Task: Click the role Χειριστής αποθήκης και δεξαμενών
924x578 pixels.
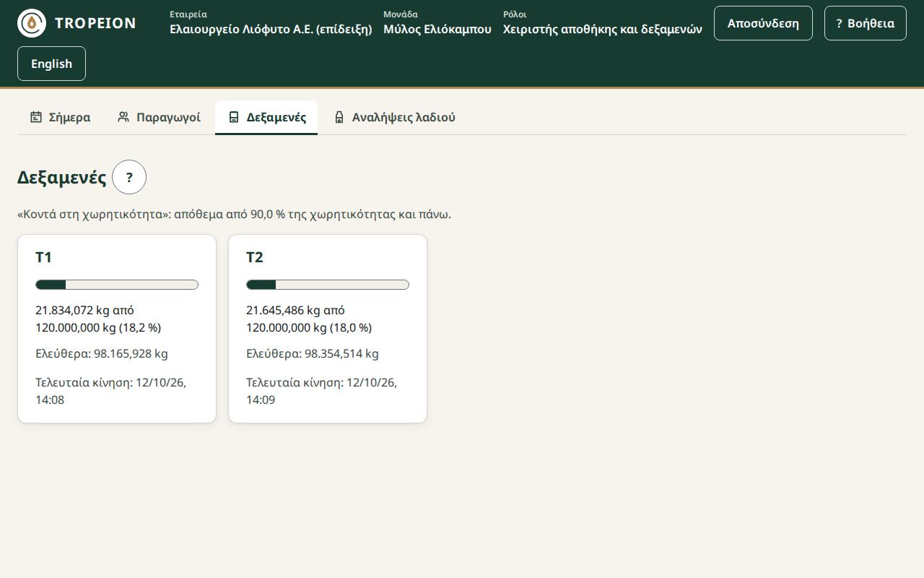Action: [603, 30]
